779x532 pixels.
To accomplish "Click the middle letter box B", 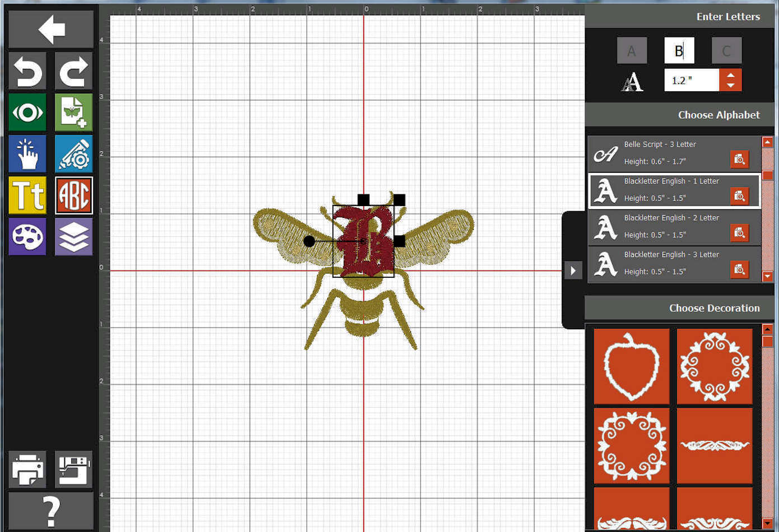I will pos(679,50).
